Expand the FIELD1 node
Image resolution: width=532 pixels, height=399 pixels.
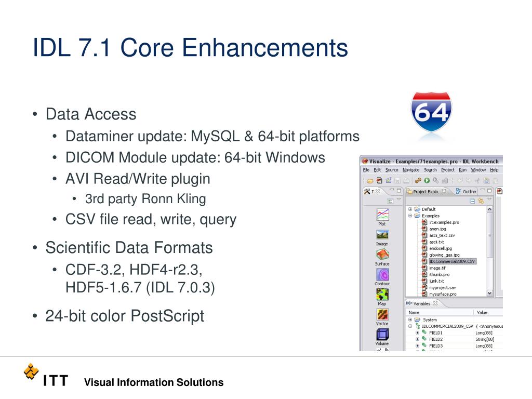[x=418, y=333]
